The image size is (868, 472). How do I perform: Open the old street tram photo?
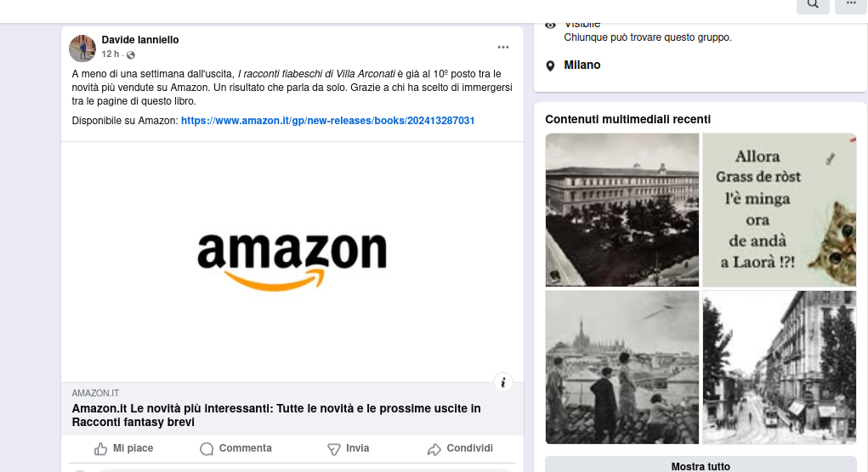(x=780, y=367)
